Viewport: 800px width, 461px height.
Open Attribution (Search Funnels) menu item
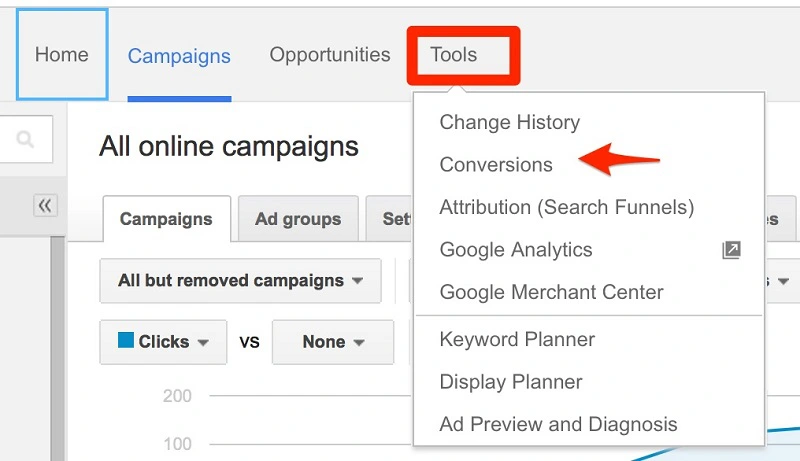566,208
